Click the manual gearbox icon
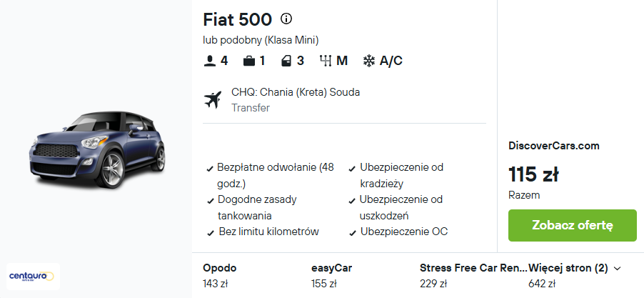Screen dimensions: 644x298 (326, 61)
